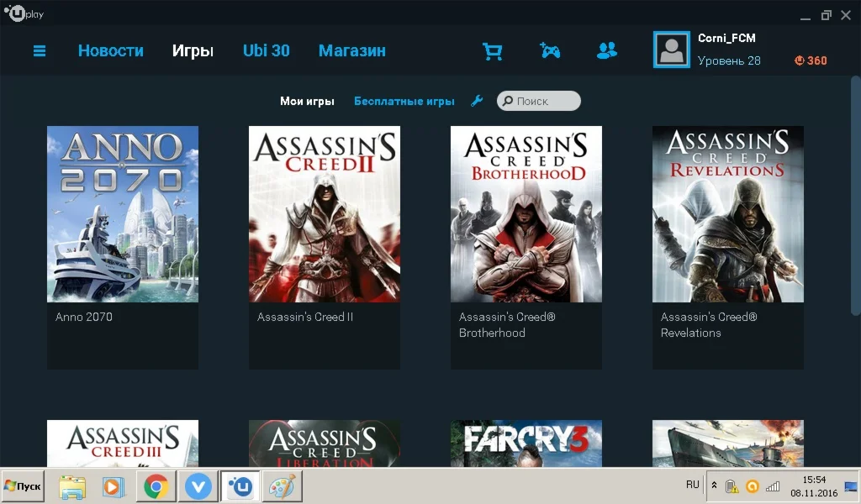Open the shopping cart icon
Screen dimensions: 861x504
point(492,51)
